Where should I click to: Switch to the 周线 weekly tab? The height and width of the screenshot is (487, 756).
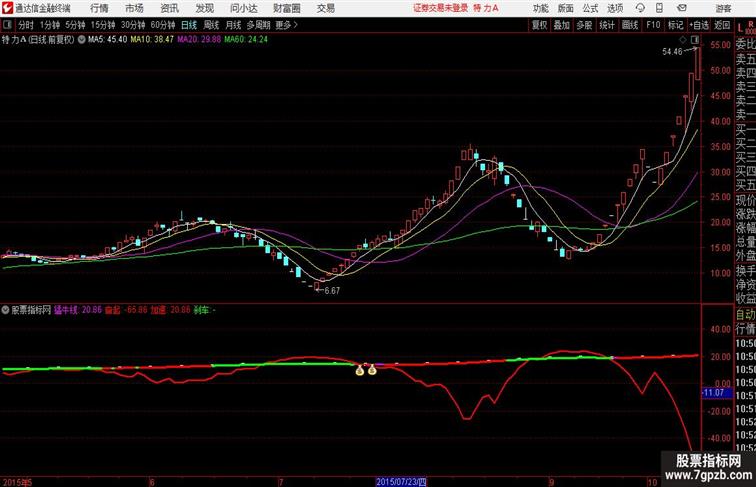[211, 25]
